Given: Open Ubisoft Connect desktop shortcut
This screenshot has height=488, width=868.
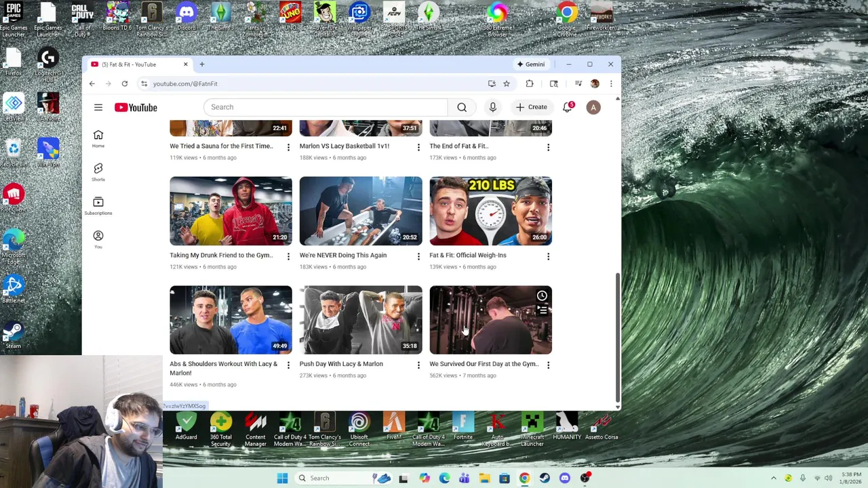Looking at the screenshot, I should click(x=359, y=430).
